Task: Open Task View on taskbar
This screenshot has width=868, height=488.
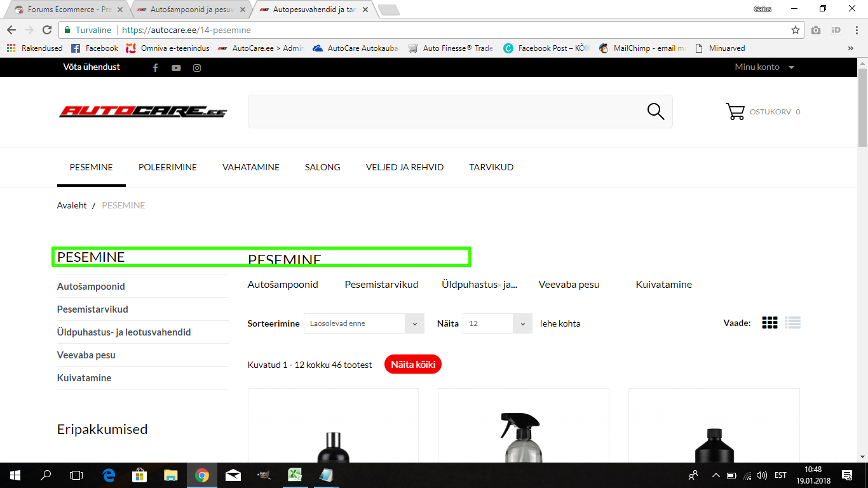Action: coord(76,475)
